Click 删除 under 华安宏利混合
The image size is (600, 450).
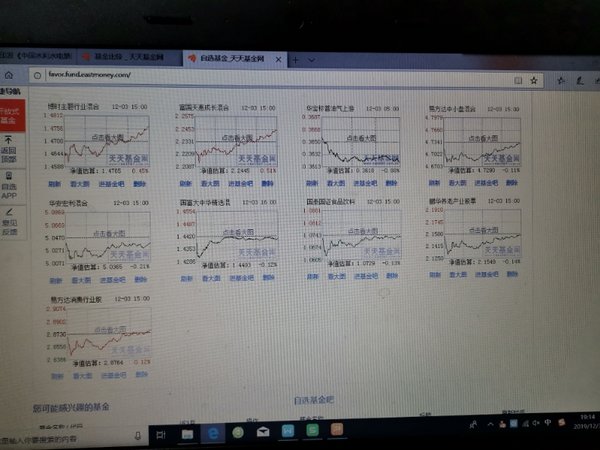pyautogui.click(x=140, y=280)
